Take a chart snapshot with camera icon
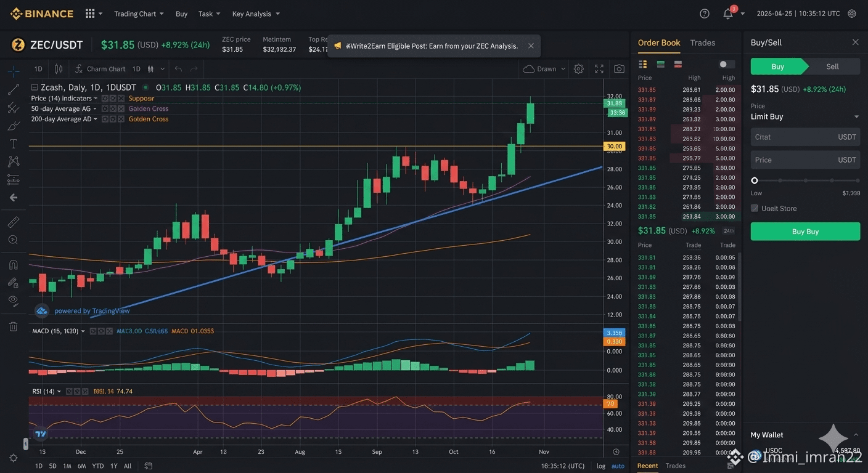 pos(619,69)
